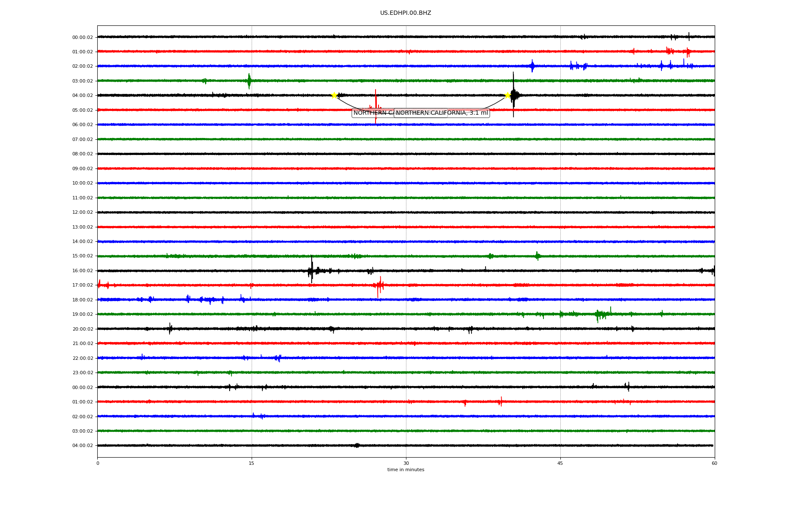Select the bottom 04:00:02 trace label
812x508 pixels.
coord(82,446)
